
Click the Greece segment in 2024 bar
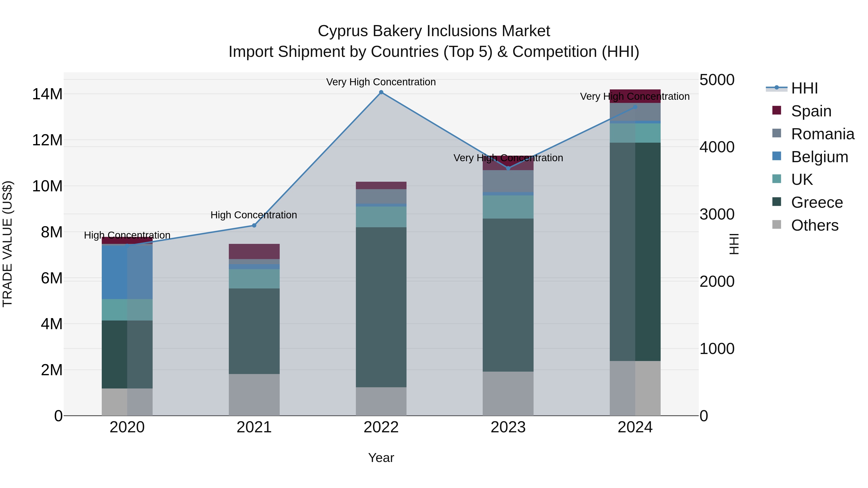click(635, 252)
